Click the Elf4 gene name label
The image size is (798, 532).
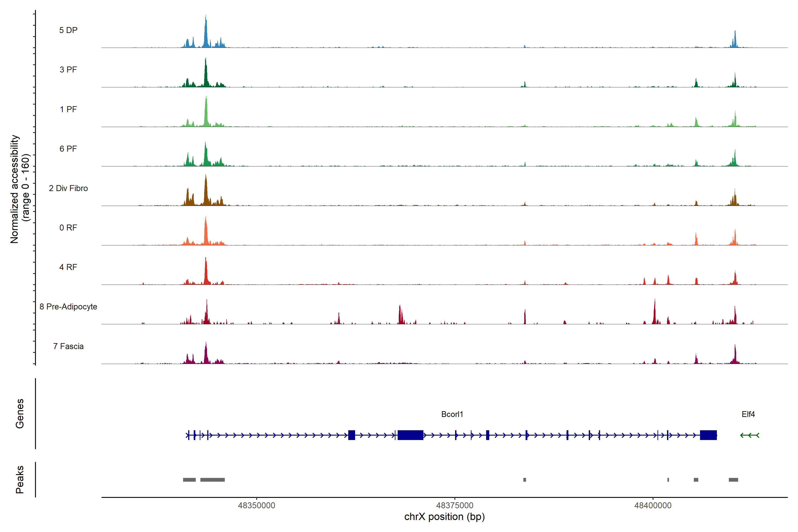[748, 414]
